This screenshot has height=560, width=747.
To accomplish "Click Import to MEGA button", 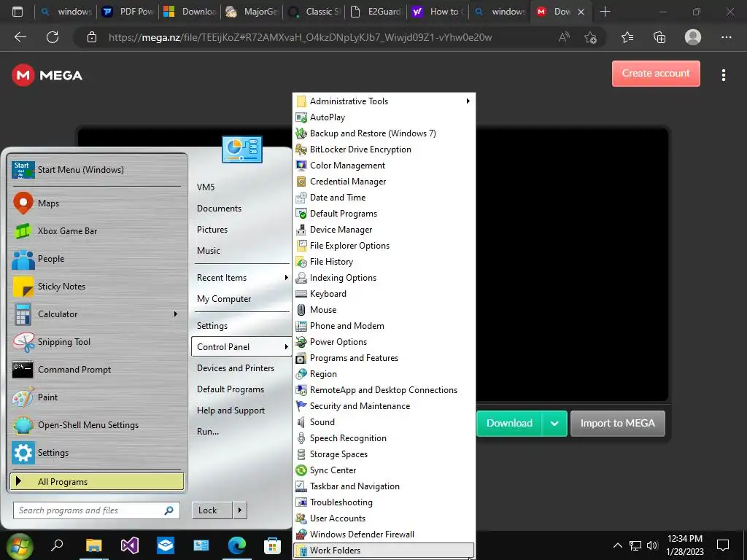I will (617, 424).
